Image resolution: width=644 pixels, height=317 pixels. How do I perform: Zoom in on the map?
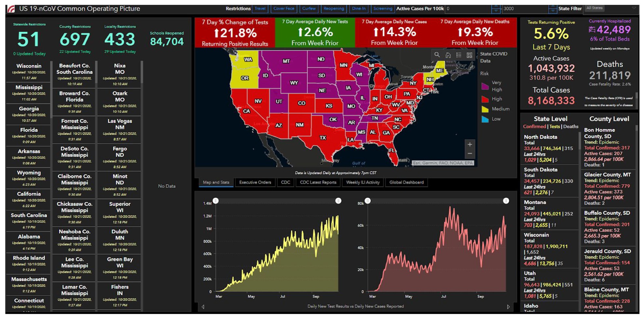pyautogui.click(x=470, y=144)
